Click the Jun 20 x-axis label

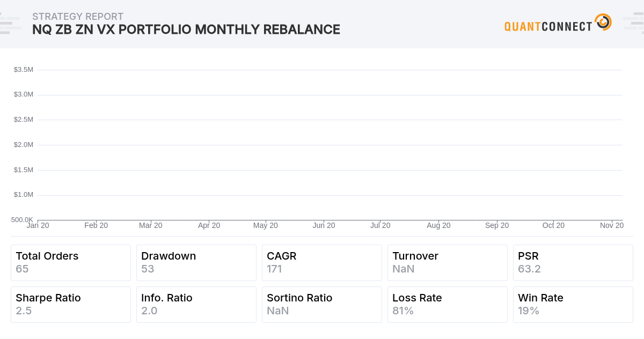[324, 225]
